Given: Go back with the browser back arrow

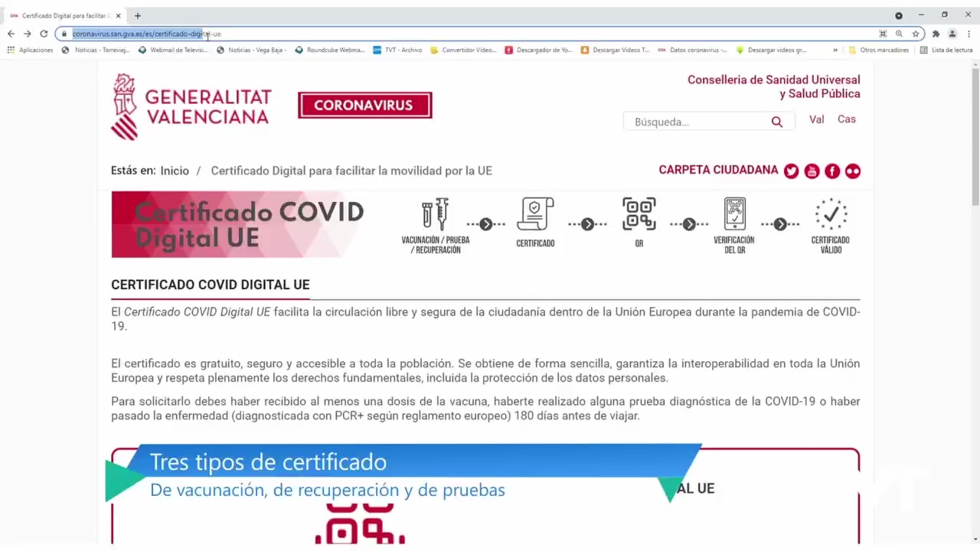Looking at the screenshot, I should pyautogui.click(x=11, y=34).
